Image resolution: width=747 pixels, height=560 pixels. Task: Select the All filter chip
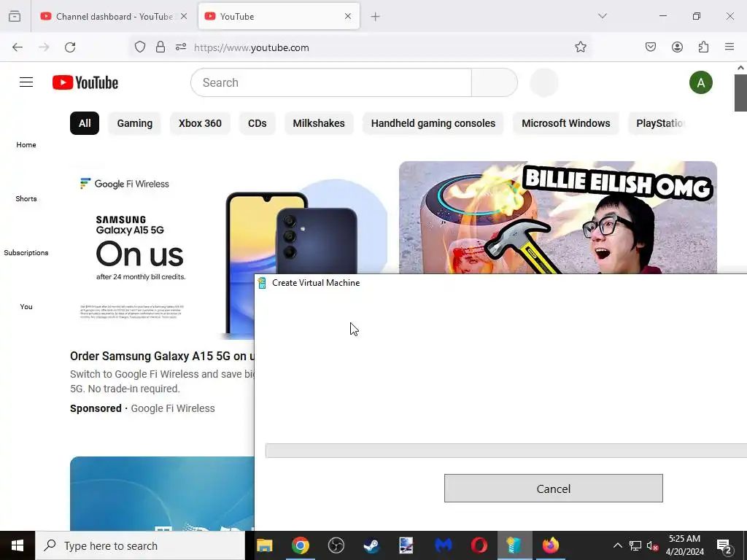[85, 123]
